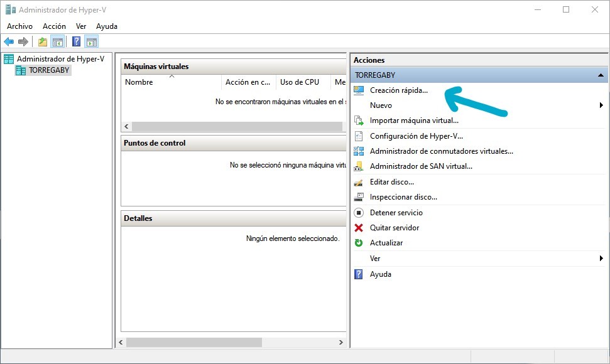Image resolution: width=610 pixels, height=364 pixels.
Task: Click the Ayuda question mark icon in Acciones
Action: [359, 274]
